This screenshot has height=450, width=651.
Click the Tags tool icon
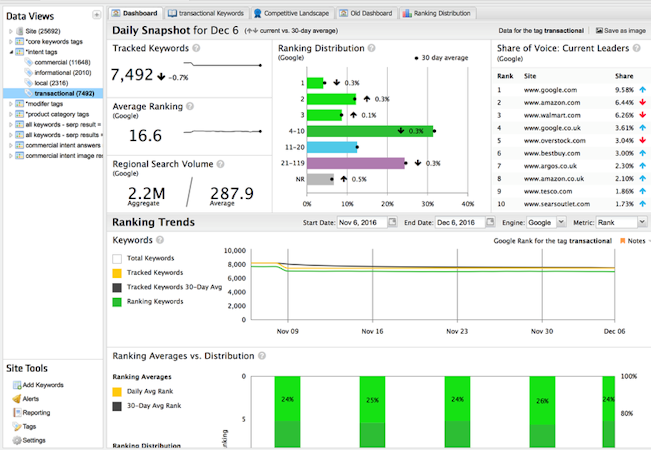point(17,426)
